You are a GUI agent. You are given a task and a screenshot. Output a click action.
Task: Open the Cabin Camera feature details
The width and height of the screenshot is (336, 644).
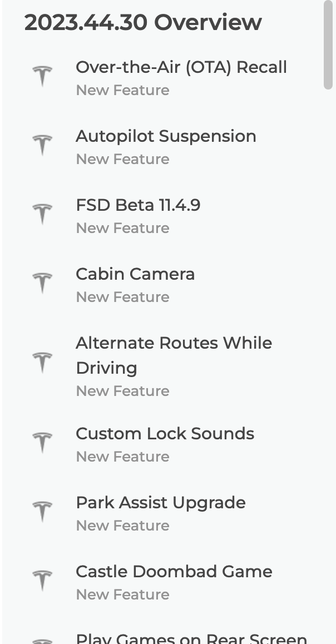[135, 274]
